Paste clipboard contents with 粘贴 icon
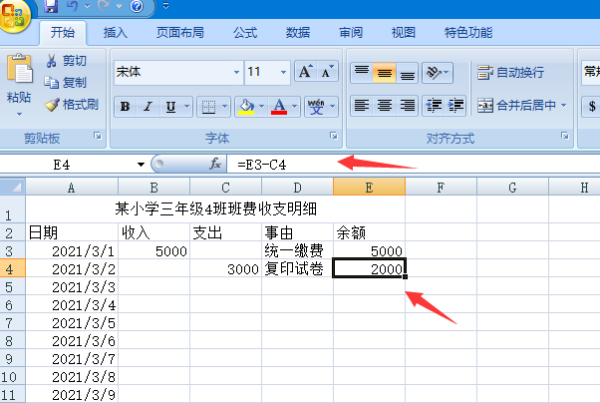The height and width of the screenshot is (403, 600). tap(19, 69)
